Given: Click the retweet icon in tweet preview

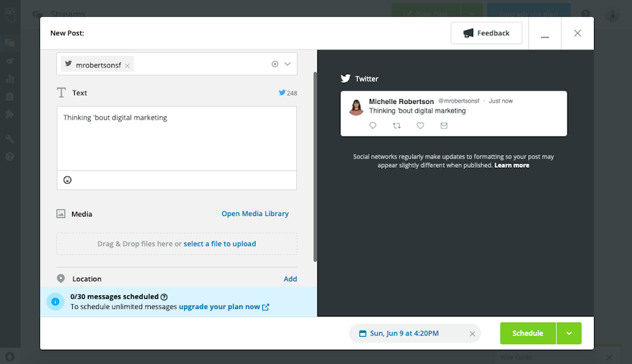Looking at the screenshot, I should [397, 126].
